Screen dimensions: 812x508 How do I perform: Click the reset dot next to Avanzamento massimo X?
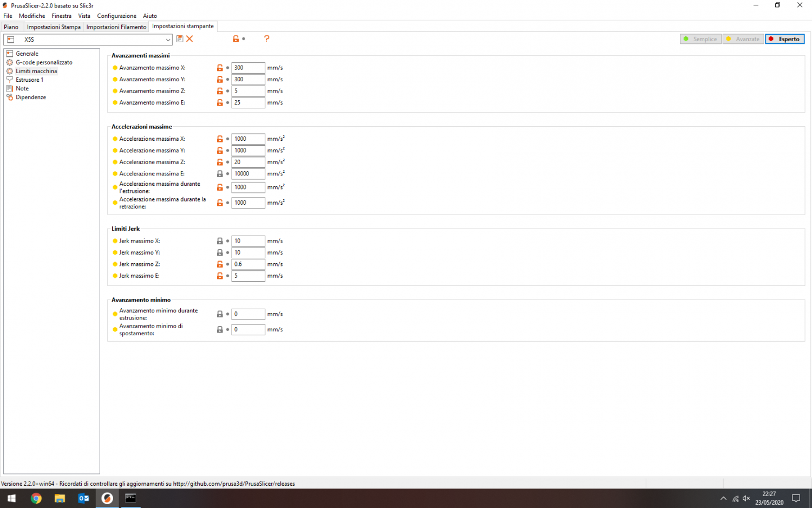pos(227,68)
